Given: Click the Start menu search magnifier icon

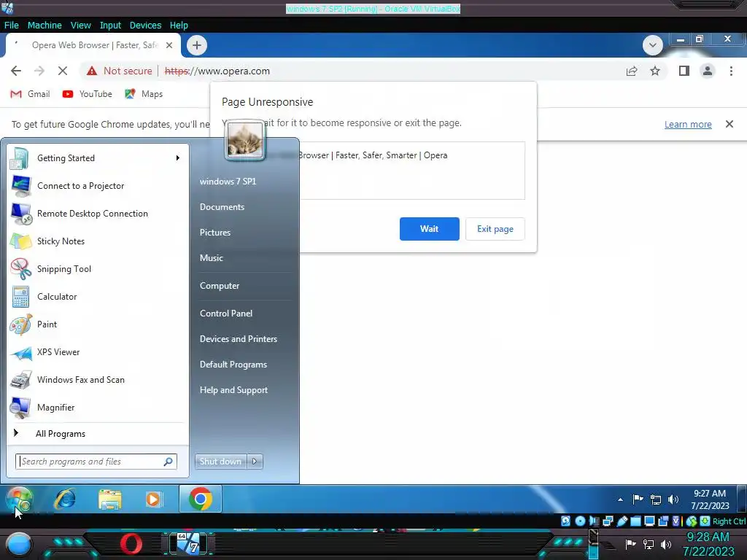Looking at the screenshot, I should pos(169,462).
